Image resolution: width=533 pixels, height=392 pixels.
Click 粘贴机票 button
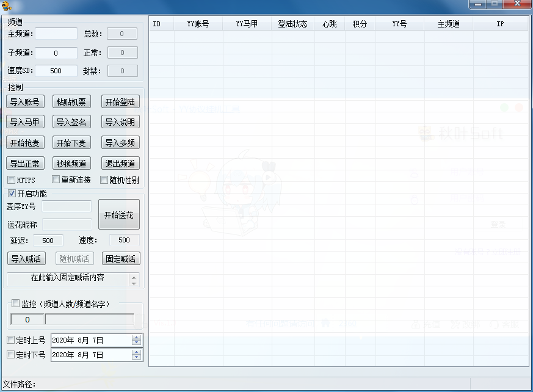coord(71,101)
